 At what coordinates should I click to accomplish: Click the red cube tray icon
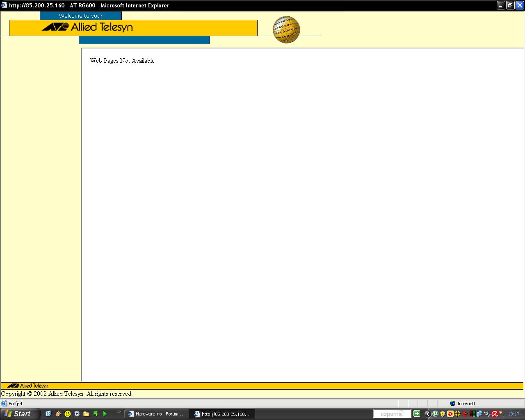[x=450, y=414]
